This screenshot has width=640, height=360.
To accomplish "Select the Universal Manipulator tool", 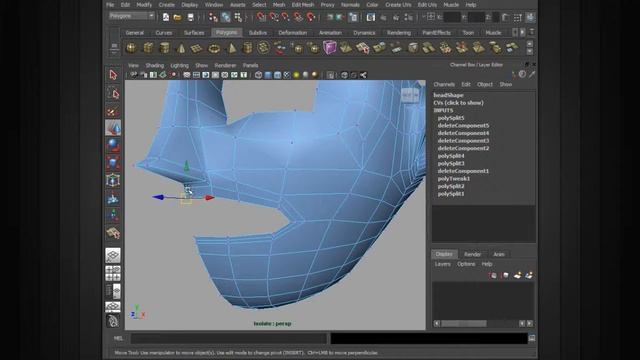I will (113, 180).
